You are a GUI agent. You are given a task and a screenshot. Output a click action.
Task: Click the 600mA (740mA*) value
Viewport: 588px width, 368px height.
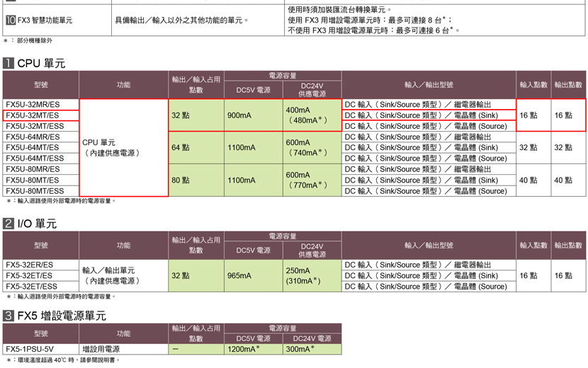(312, 148)
